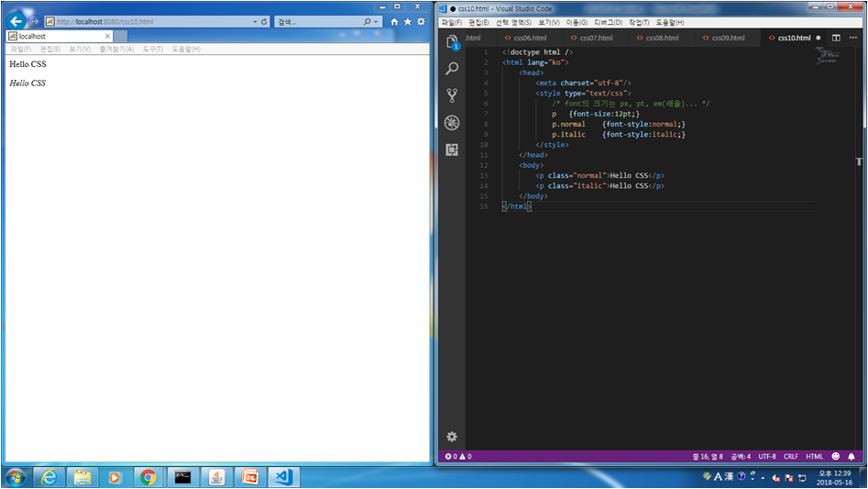Open the 이동(G) menu in VS Code
Image resolution: width=868 pixels, height=489 pixels.
577,23
